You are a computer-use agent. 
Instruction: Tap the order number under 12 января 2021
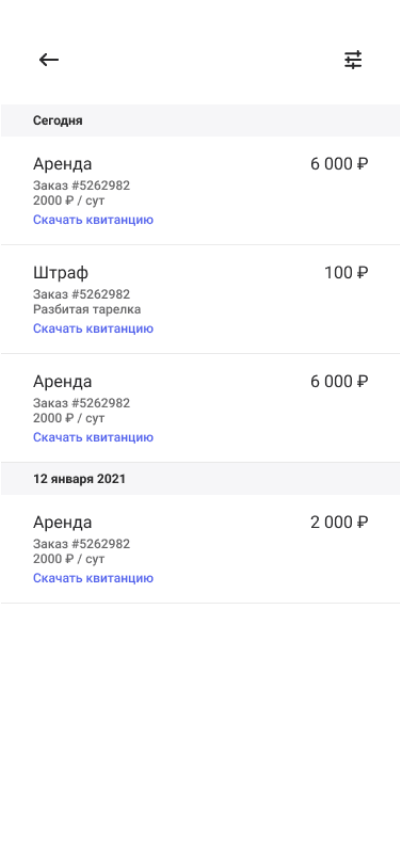82,544
